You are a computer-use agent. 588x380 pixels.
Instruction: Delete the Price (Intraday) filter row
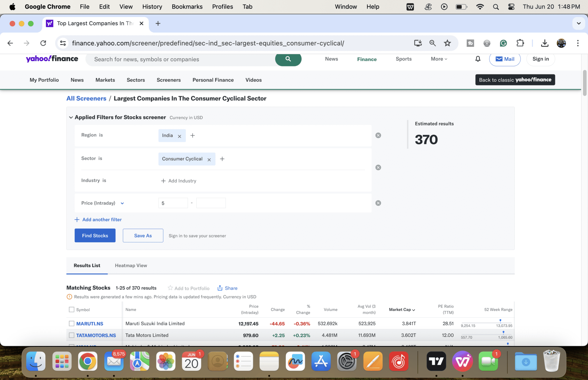pos(378,203)
